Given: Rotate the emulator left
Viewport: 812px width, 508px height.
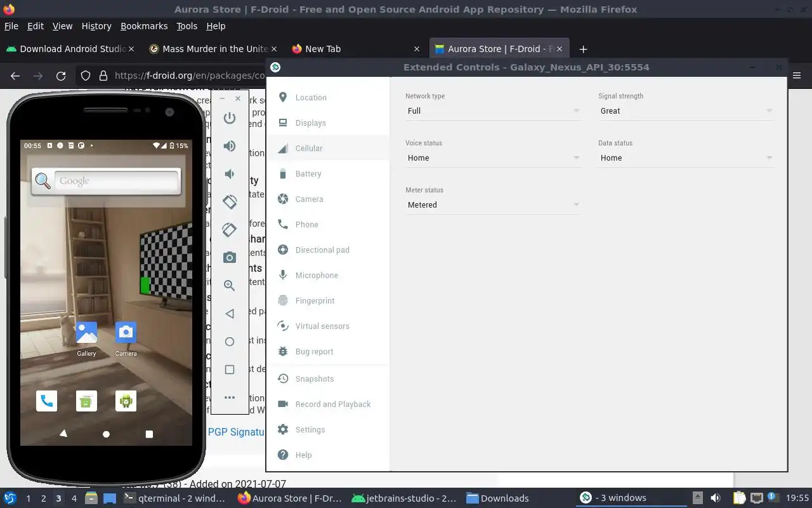Looking at the screenshot, I should click(230, 202).
